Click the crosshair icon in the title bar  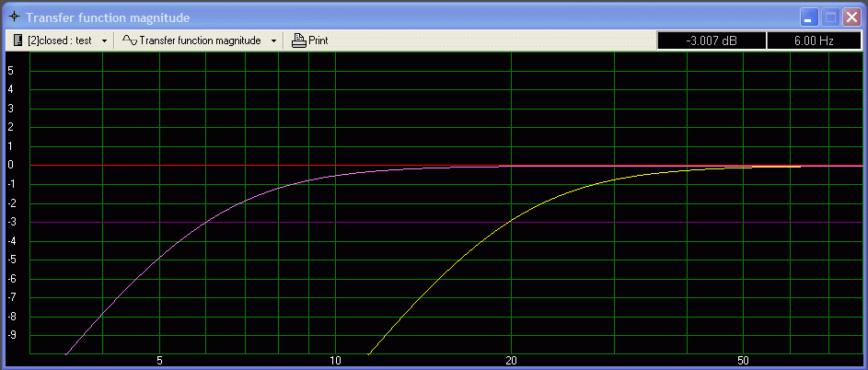click(15, 17)
